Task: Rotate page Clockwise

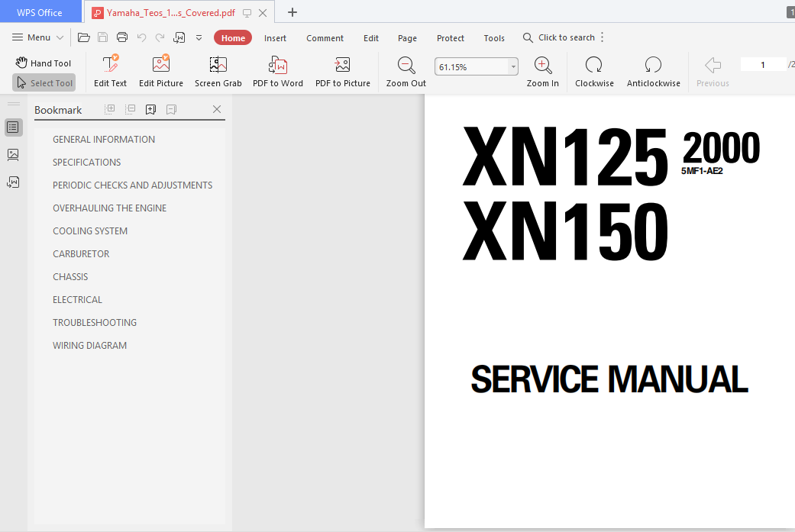Action: click(594, 72)
